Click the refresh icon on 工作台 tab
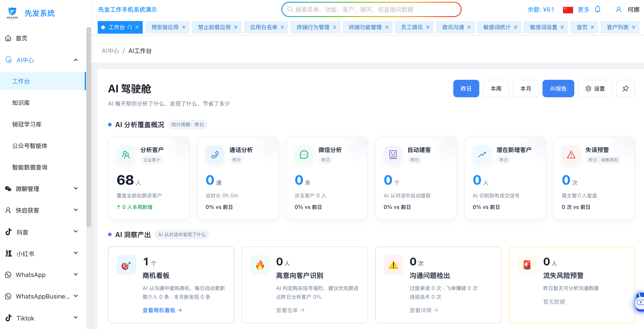644x329 pixels. pos(130,27)
